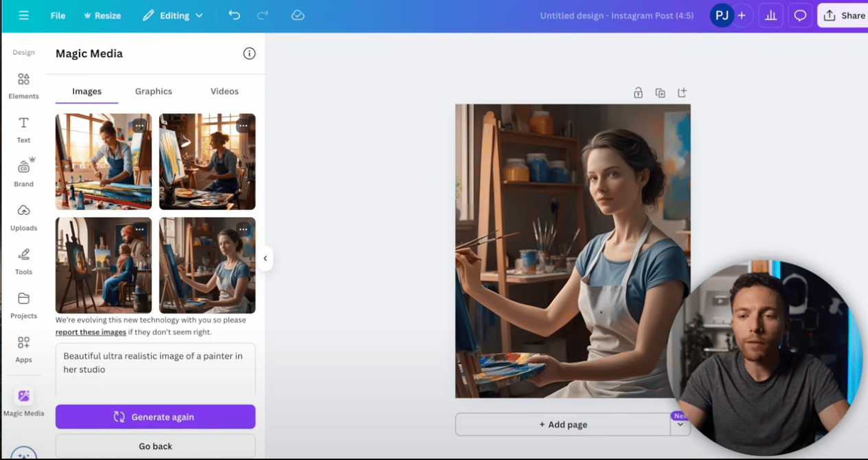Open options menu on second generated image
The width and height of the screenshot is (868, 460).
243,126
